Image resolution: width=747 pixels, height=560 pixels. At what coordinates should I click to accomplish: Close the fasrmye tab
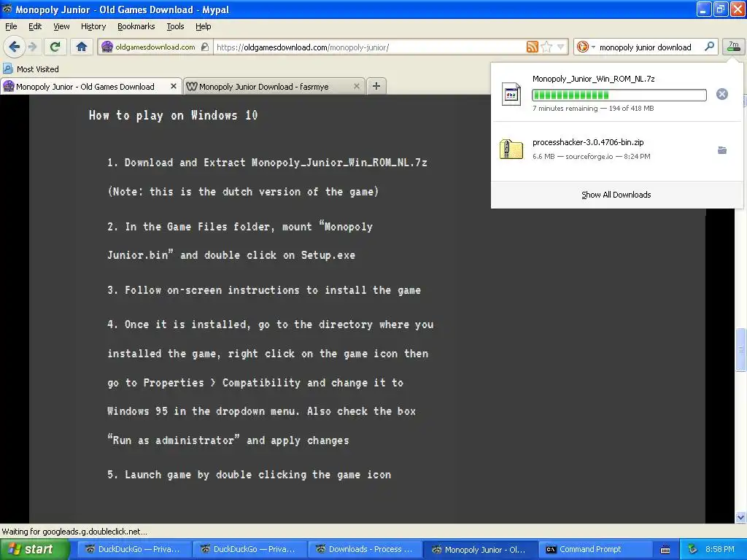pos(356,86)
